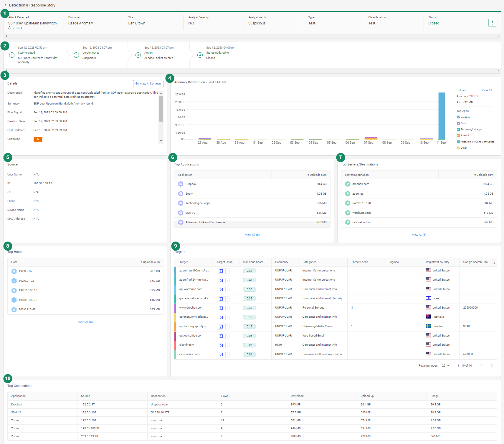Image resolution: width=504 pixels, height=444 pixels.
Task: Click the SSH-V2 app icon in Top Applications
Action: pyautogui.click(x=181, y=213)
